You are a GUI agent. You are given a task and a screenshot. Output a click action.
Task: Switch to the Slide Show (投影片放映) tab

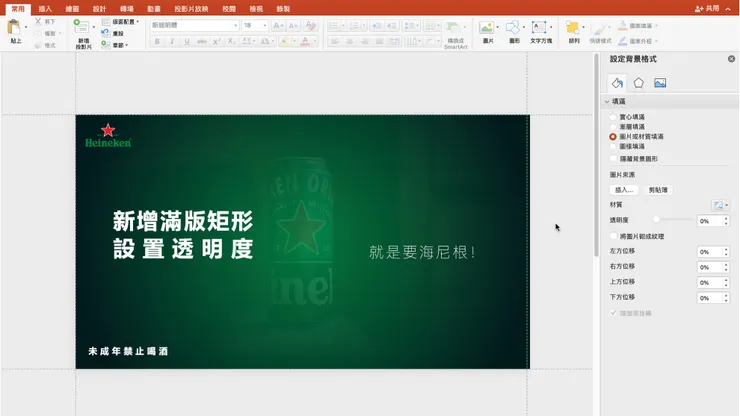tap(191, 8)
